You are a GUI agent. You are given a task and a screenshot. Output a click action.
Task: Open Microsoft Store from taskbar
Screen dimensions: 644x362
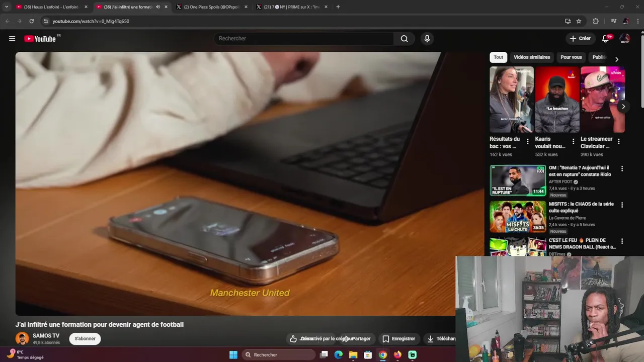point(368,355)
